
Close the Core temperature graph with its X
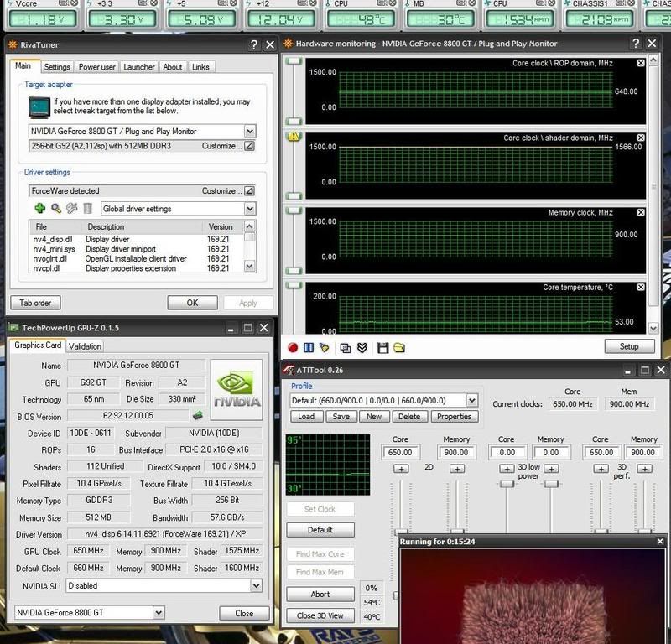(x=641, y=288)
